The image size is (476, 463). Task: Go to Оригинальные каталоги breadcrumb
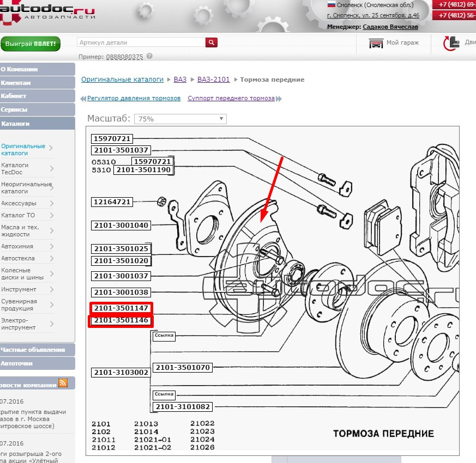point(122,80)
